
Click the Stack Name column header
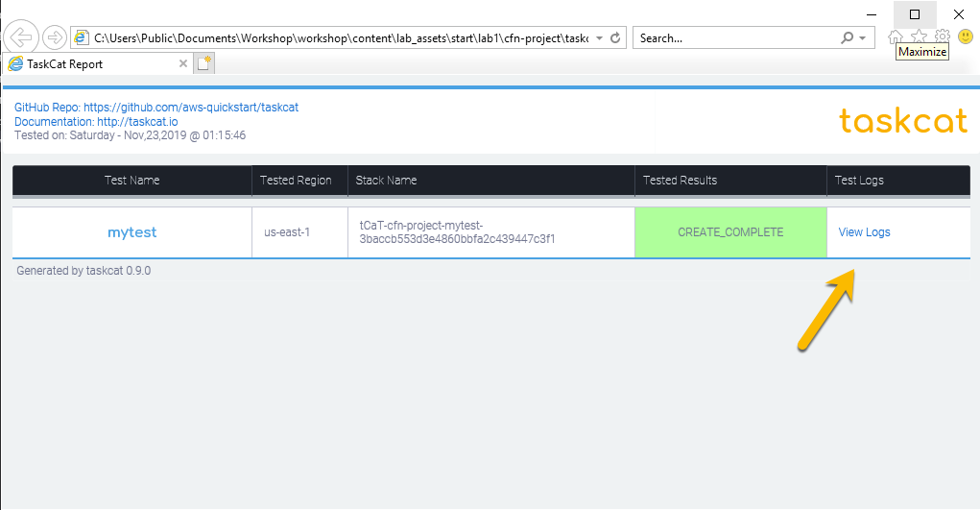click(491, 181)
